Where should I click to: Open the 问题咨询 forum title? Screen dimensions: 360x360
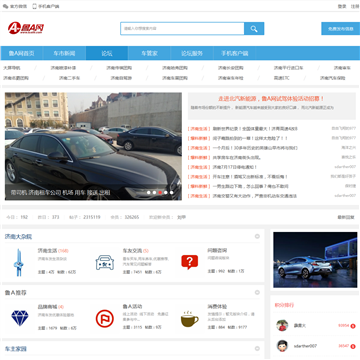coord(217,251)
